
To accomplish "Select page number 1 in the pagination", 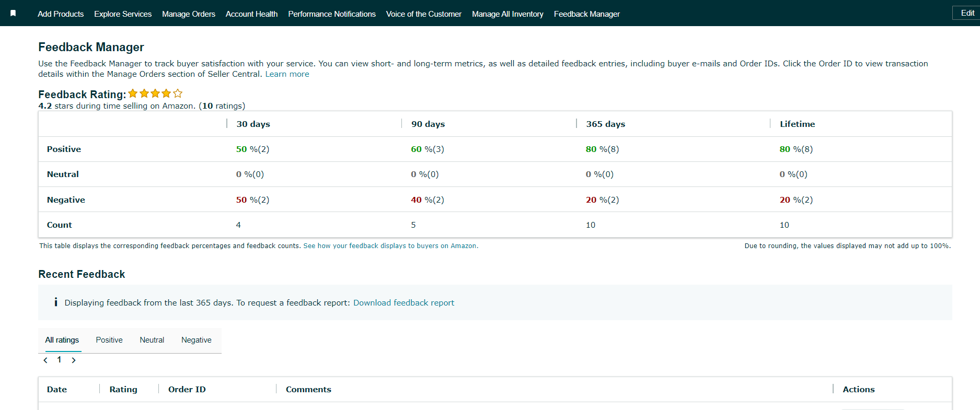I will (x=59, y=359).
